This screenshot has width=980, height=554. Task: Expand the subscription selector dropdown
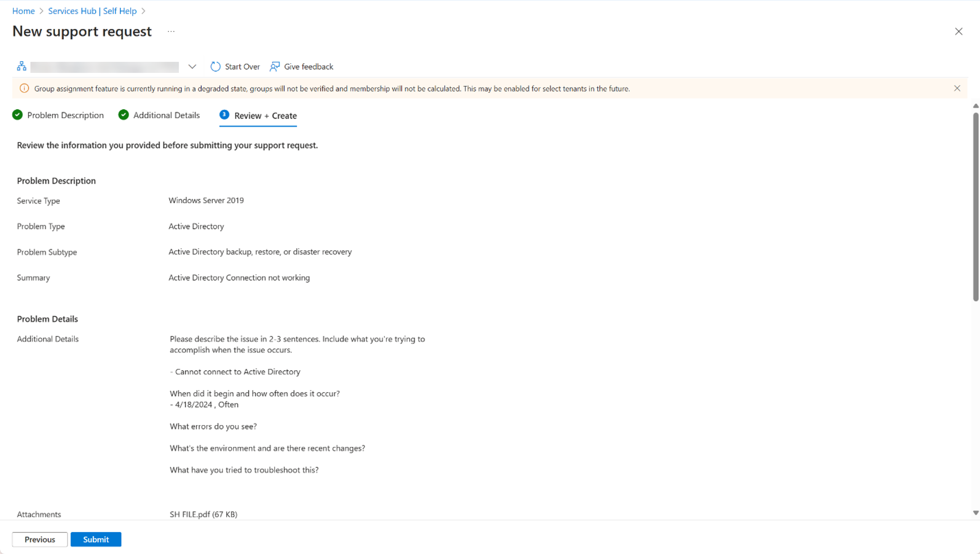(x=193, y=66)
